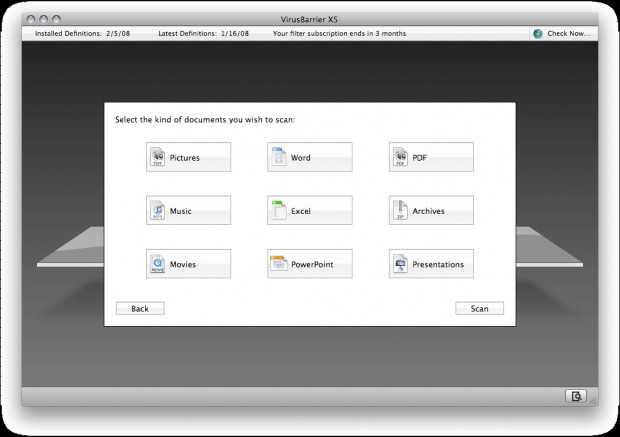Select the Presentations document type
Image resolution: width=620 pixels, height=437 pixels.
pos(431,264)
